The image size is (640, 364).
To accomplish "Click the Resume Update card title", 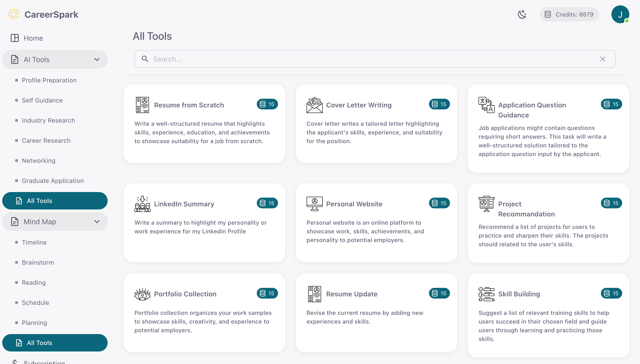I will pos(351,294).
